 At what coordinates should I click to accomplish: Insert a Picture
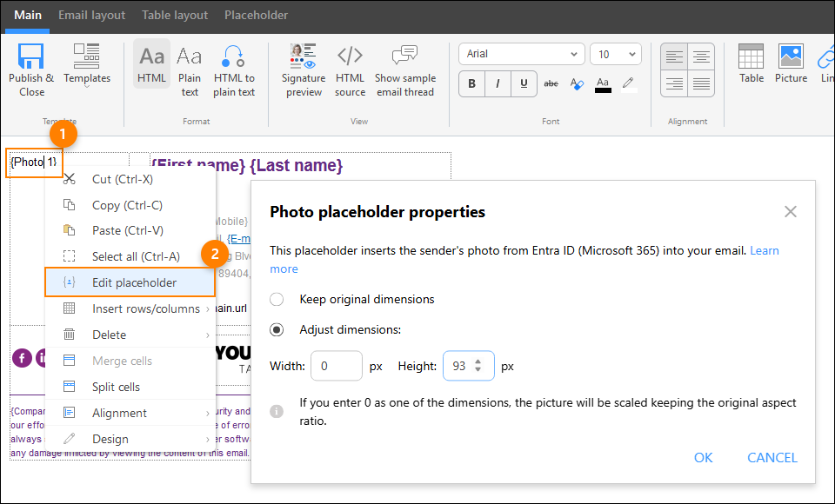(791, 63)
